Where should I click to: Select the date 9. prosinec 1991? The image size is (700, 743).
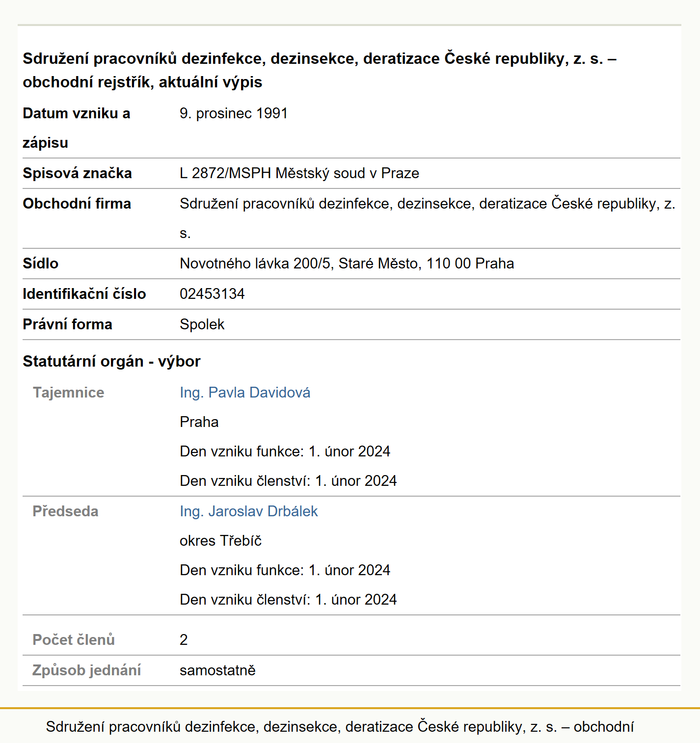[x=234, y=113]
